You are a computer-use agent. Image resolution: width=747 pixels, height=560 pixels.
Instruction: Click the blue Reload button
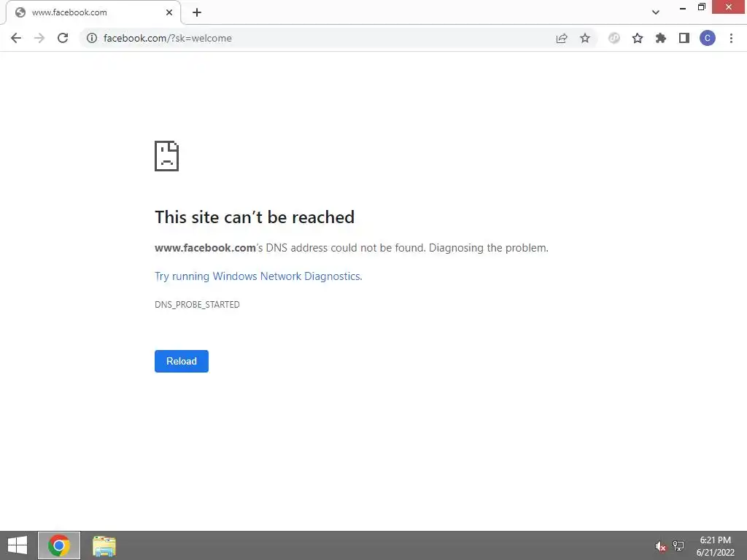click(182, 361)
